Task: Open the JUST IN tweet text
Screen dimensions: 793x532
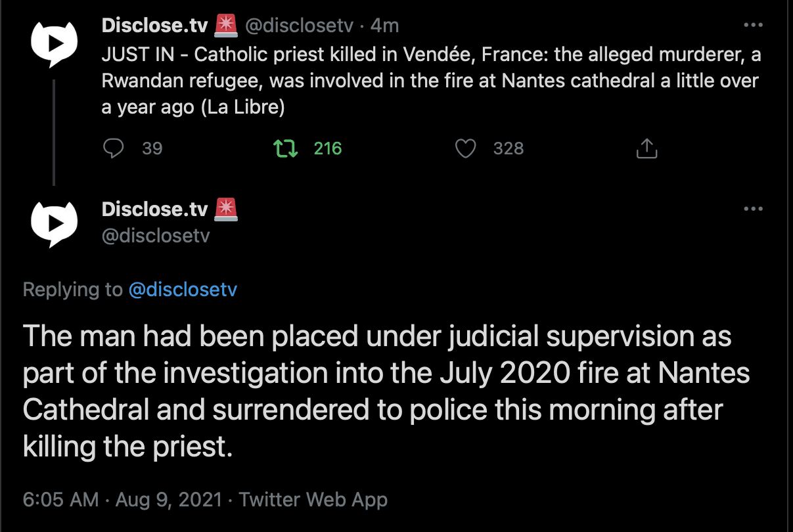Action: (x=430, y=81)
